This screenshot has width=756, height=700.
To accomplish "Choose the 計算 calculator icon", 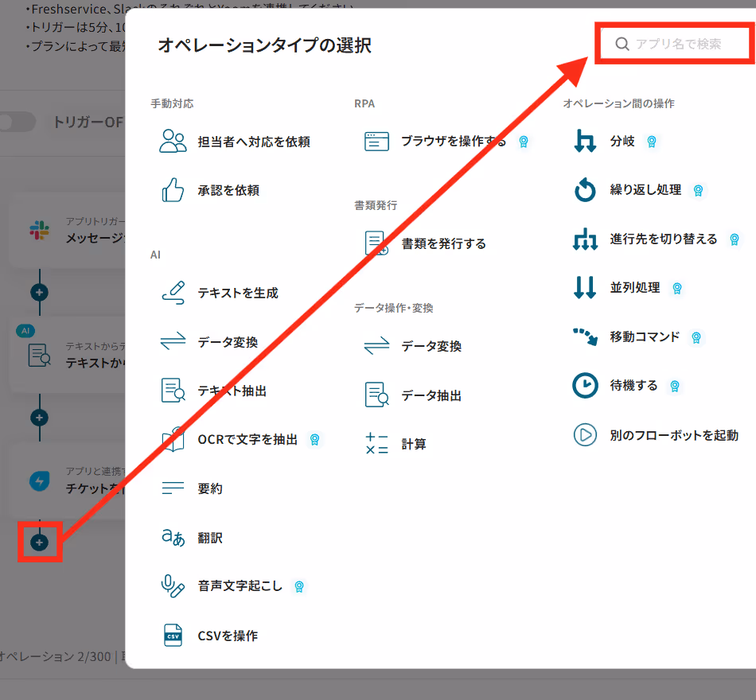I will 376,444.
